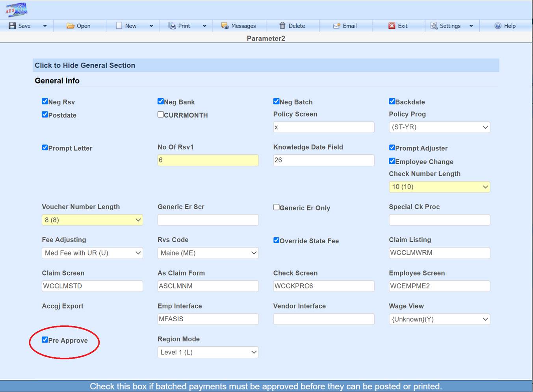The height and width of the screenshot is (392, 533).
Task: Expand the Check Number Length dropdown
Action: pyautogui.click(x=439, y=187)
